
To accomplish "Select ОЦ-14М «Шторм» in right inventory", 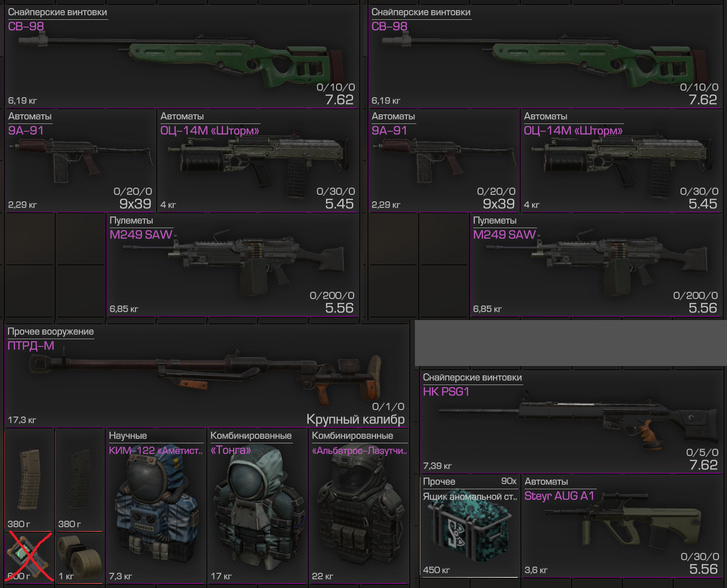I will (621, 160).
